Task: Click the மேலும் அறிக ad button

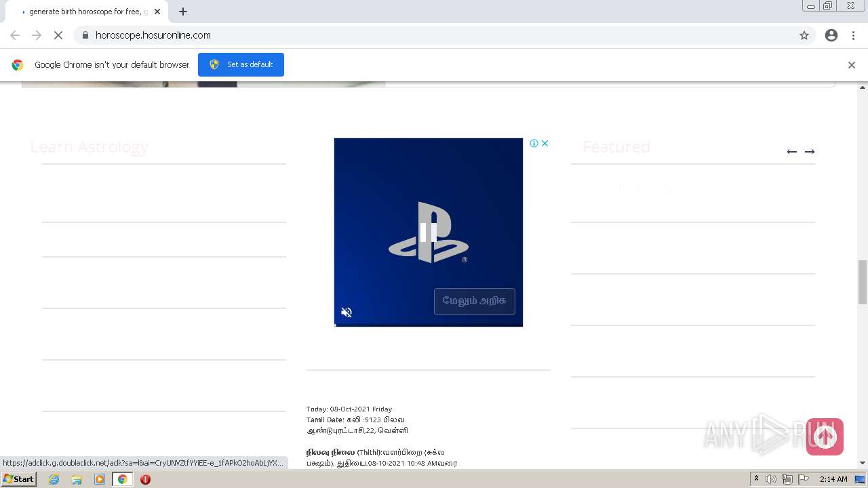Action: point(475,301)
